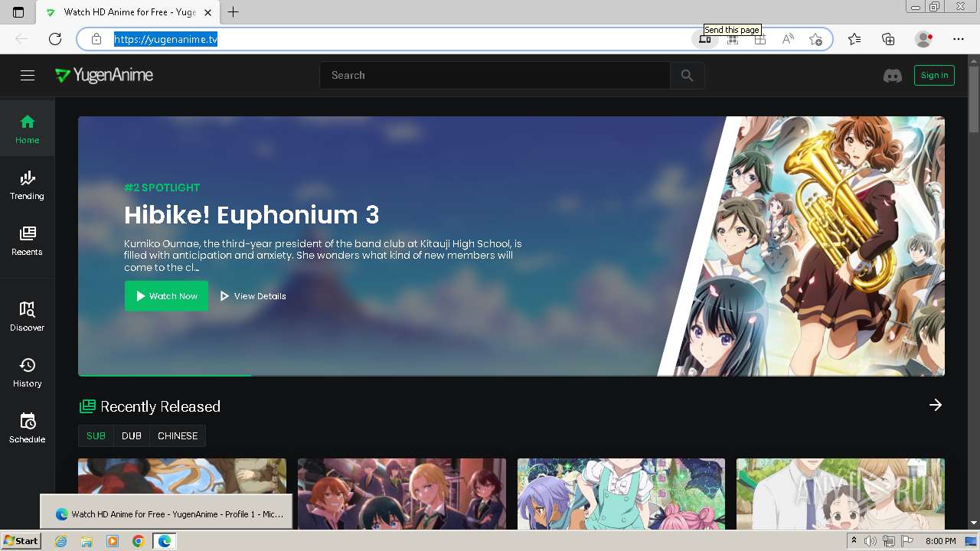Viewport: 980px width, 551px height.
Task: Open File Explorer from taskbar
Action: (87, 541)
